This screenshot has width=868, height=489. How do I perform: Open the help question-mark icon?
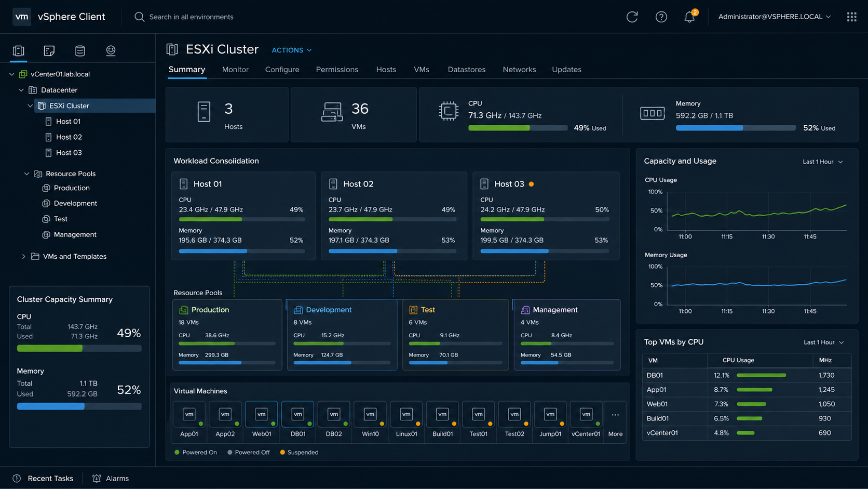(x=661, y=17)
